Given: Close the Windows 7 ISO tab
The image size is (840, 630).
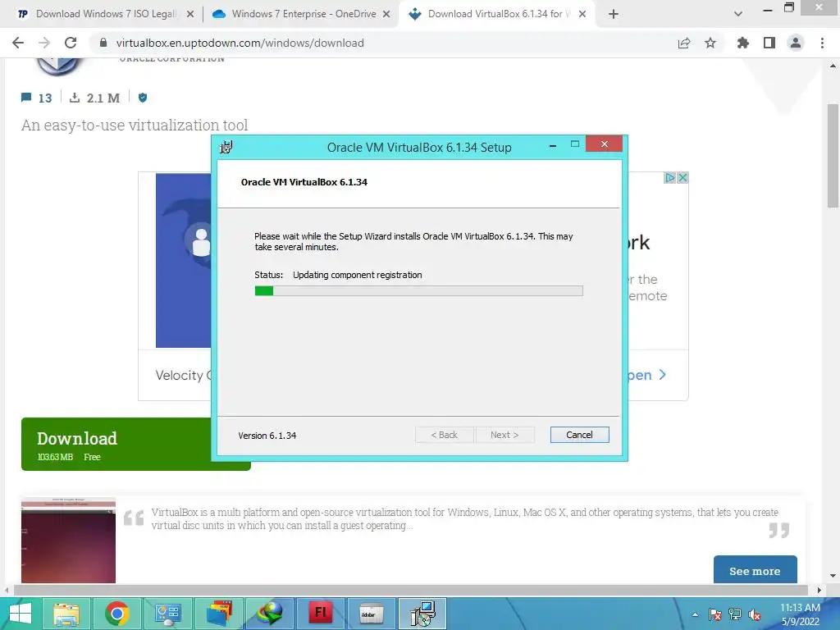Looking at the screenshot, I should pyautogui.click(x=190, y=14).
